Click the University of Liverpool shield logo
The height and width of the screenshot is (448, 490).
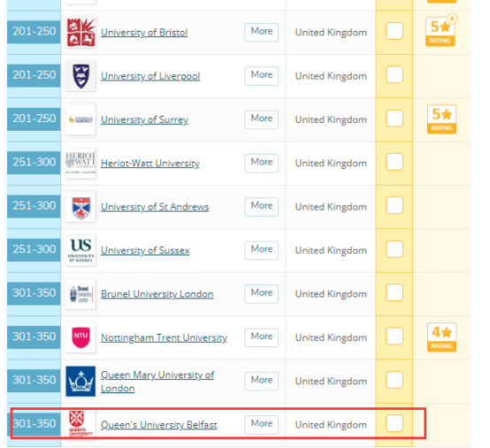(x=80, y=76)
